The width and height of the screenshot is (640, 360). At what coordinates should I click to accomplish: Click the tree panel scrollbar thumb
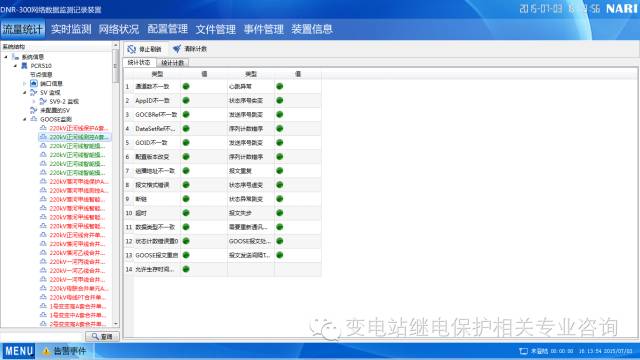pyautogui.click(x=116, y=66)
